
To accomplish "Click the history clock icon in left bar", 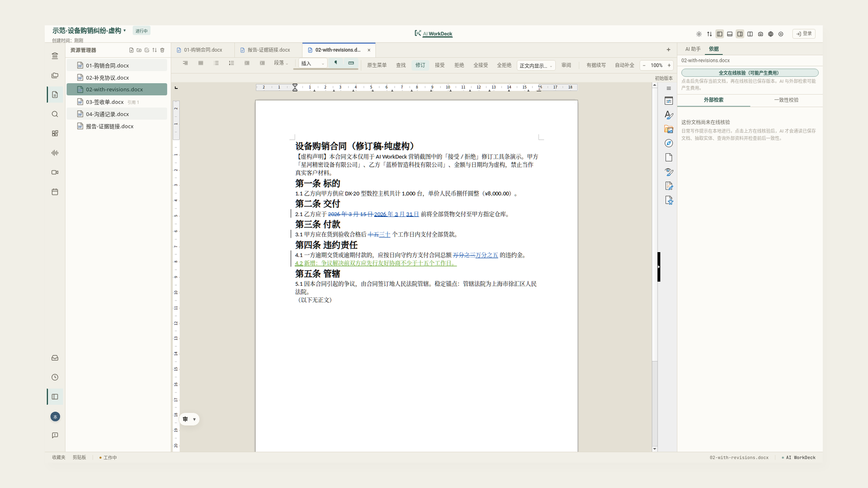I will [x=55, y=377].
